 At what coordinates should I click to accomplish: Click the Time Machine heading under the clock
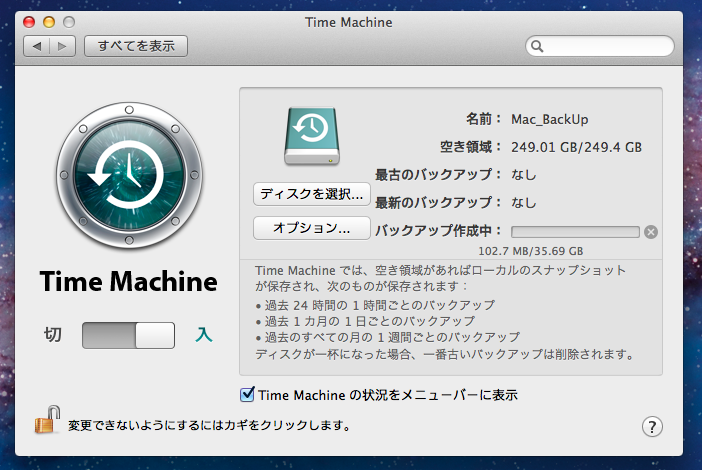[x=128, y=282]
